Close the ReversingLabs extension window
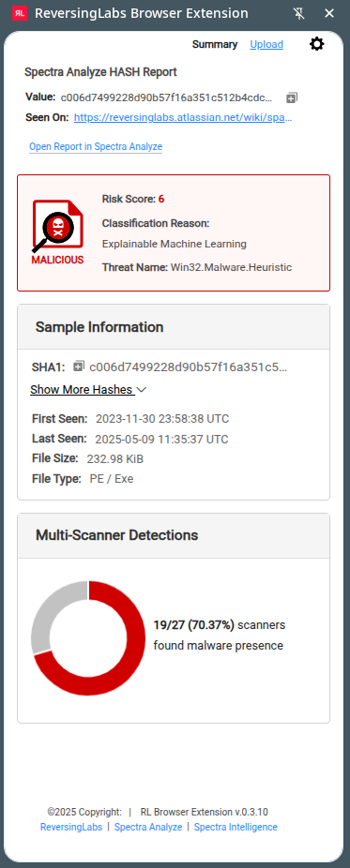Screen dimensions: 350x868 (329, 13)
